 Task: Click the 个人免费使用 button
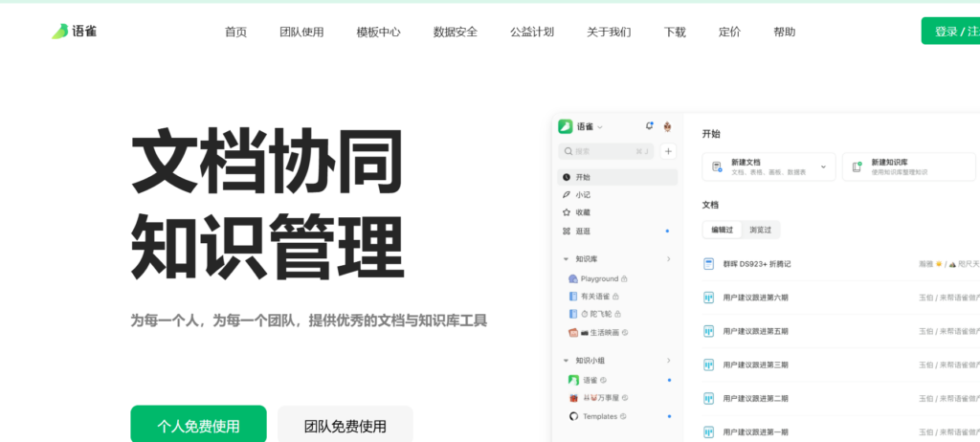[x=198, y=426]
